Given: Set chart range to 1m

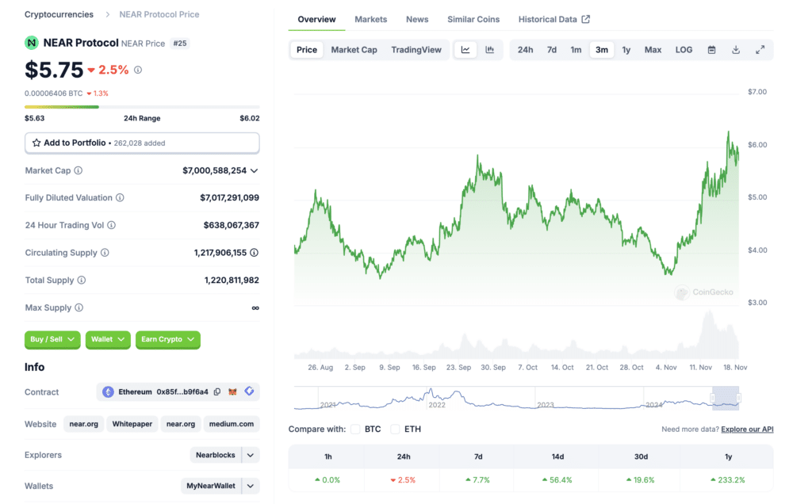Looking at the screenshot, I should (x=576, y=50).
